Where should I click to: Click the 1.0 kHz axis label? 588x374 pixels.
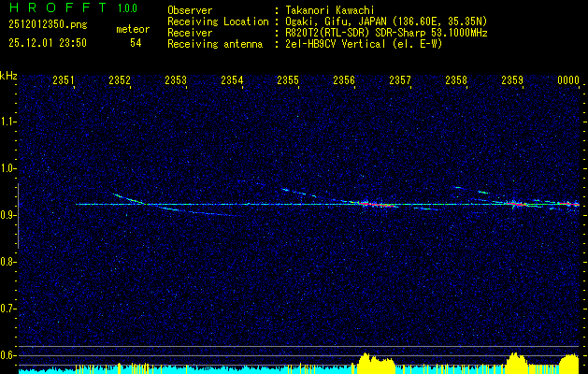(x=7, y=168)
